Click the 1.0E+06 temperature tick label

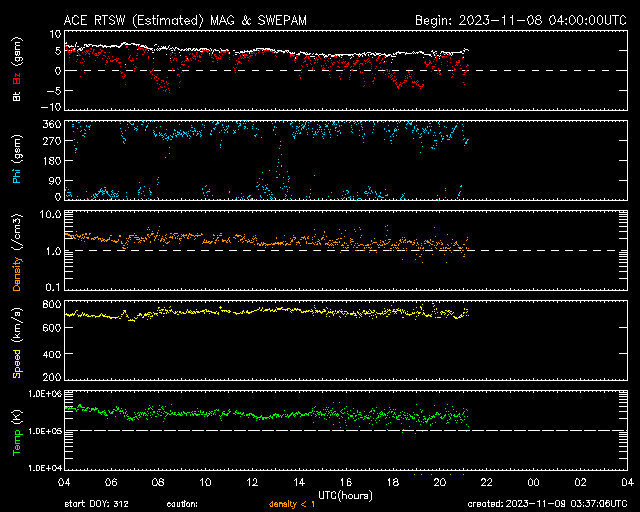pos(45,394)
